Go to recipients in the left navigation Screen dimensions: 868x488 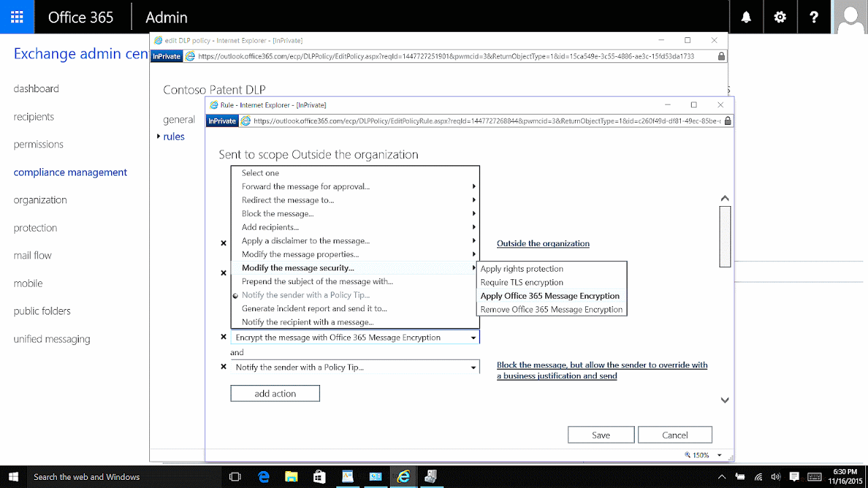click(x=34, y=117)
